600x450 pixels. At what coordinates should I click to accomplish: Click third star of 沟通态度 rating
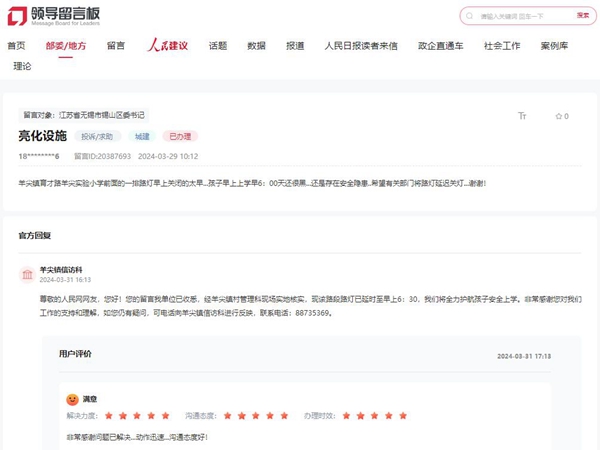click(x=256, y=416)
